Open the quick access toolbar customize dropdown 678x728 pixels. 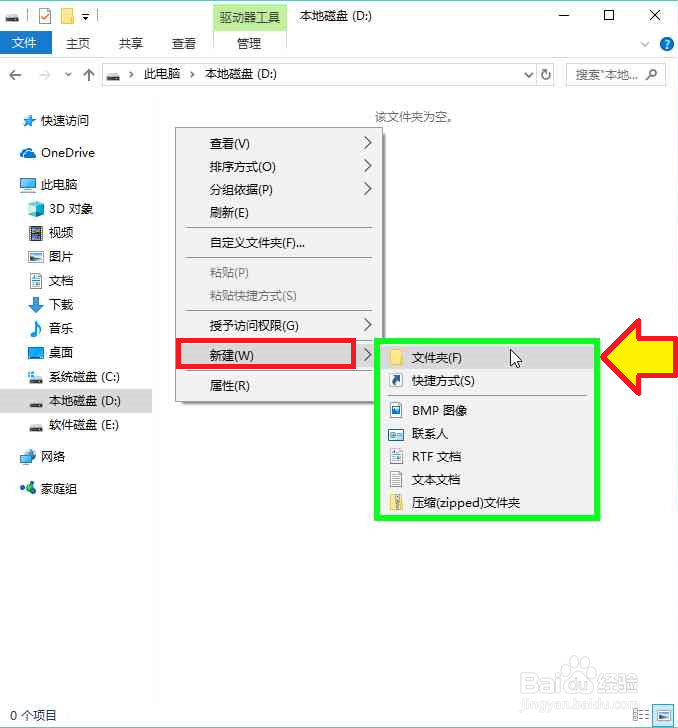[85, 17]
